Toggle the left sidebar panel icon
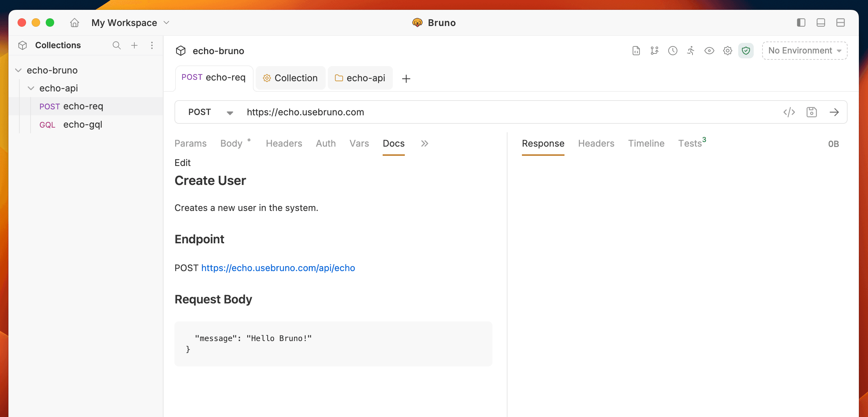 801,23
